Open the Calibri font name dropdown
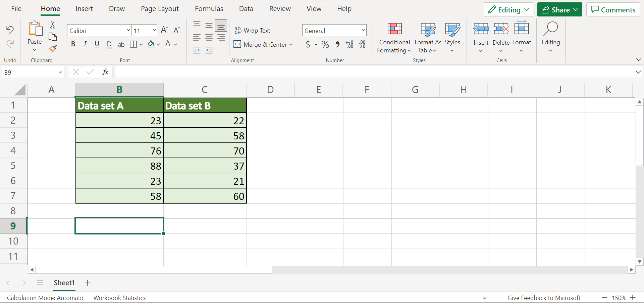This screenshot has height=303, width=644. pyautogui.click(x=99, y=31)
